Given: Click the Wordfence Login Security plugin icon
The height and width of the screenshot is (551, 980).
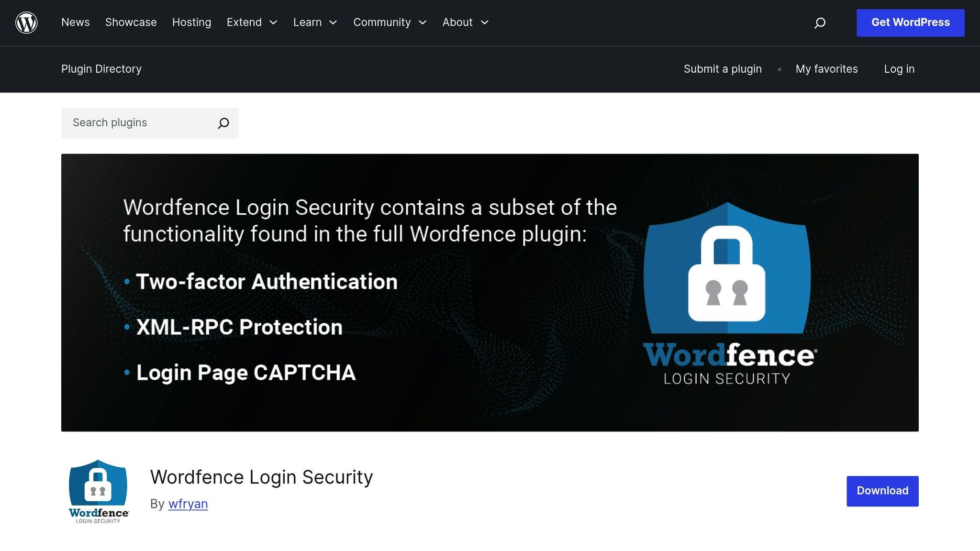Looking at the screenshot, I should tap(99, 491).
